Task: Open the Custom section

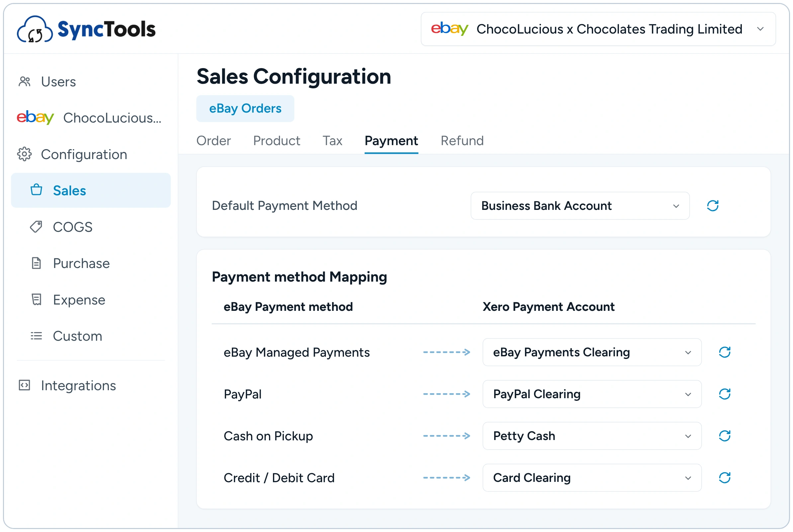Action: point(78,336)
